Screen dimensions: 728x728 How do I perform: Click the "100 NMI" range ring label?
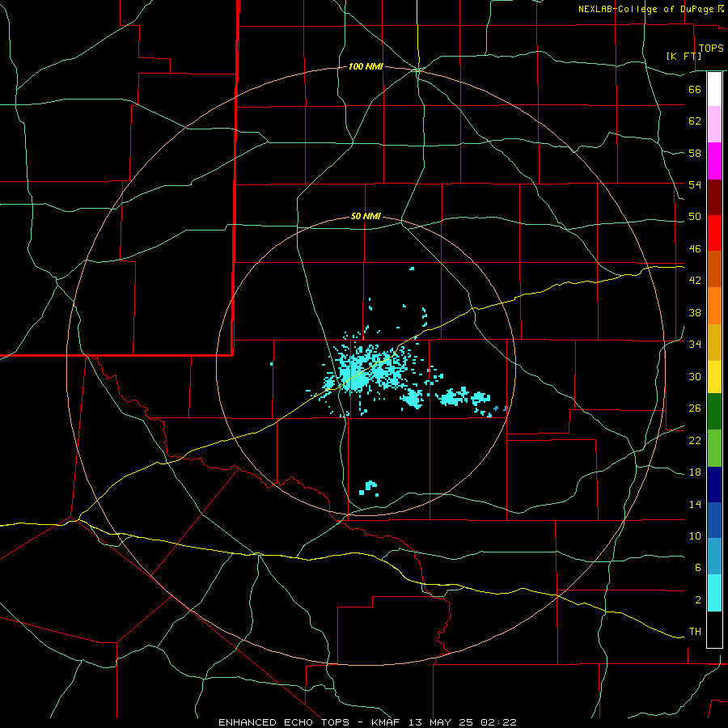tap(366, 67)
